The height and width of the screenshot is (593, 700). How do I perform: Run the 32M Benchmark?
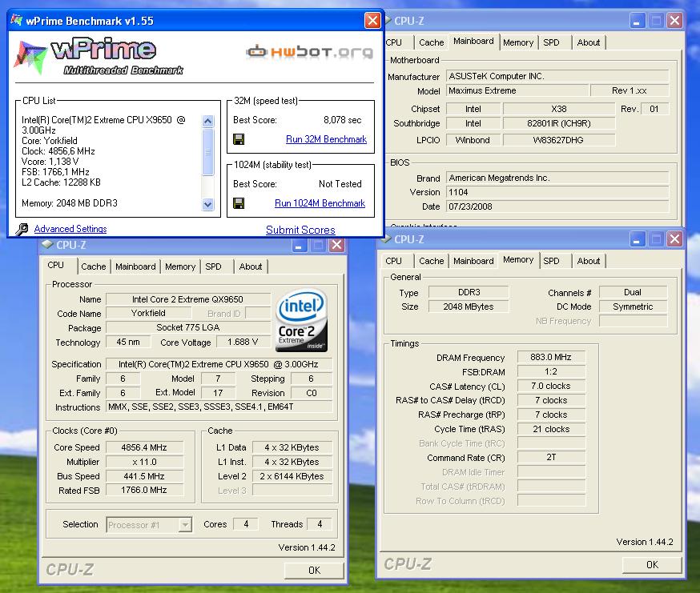click(x=326, y=139)
